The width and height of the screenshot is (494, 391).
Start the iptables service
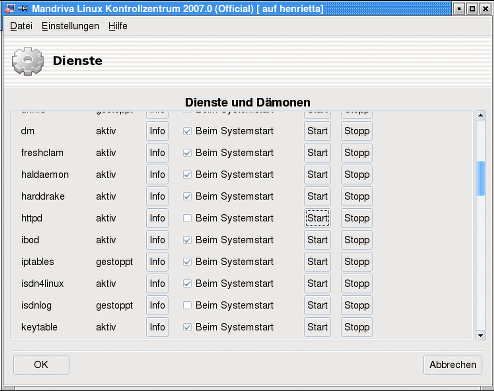coord(317,262)
